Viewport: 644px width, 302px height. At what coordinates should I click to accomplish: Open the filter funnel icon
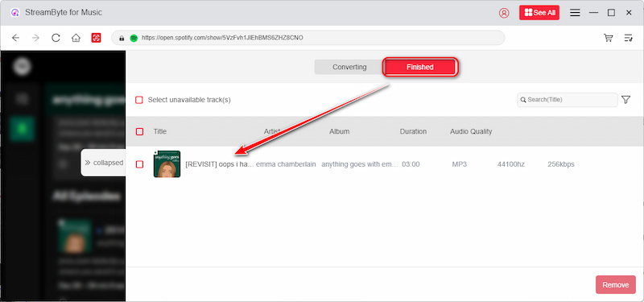[625, 99]
